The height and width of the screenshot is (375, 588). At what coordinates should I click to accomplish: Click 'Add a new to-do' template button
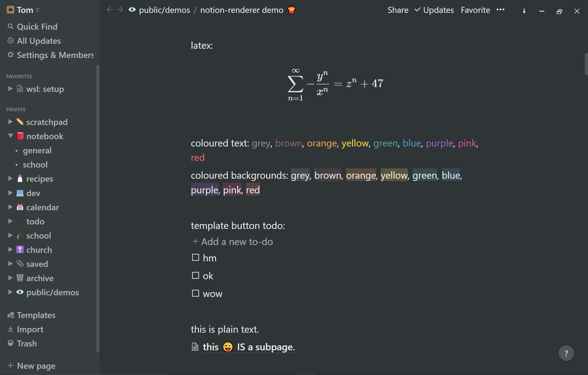(233, 242)
